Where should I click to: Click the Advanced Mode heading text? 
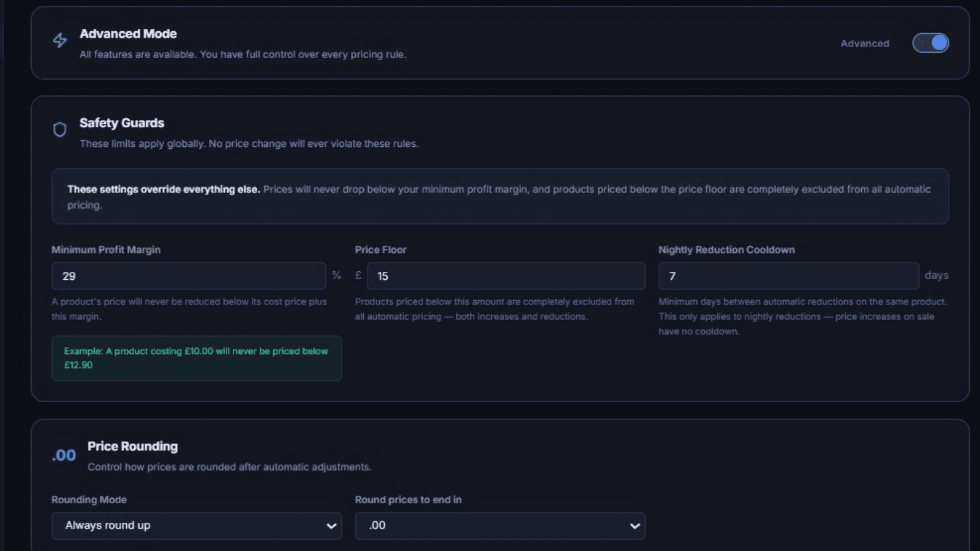click(128, 34)
